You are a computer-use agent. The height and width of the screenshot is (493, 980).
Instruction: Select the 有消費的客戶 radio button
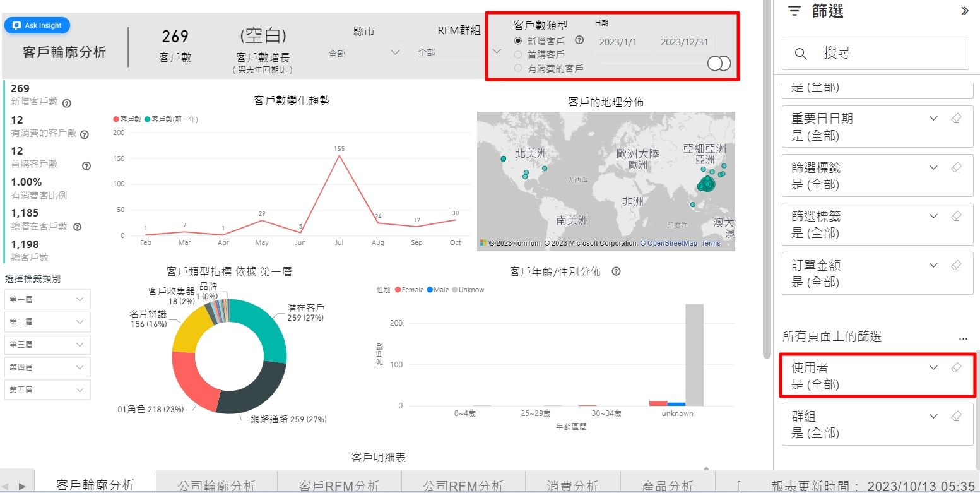click(518, 68)
